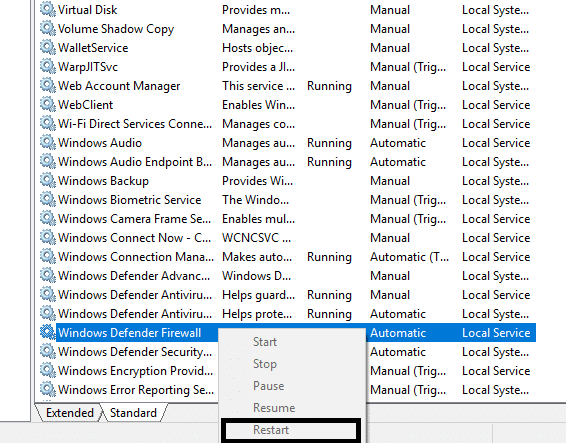Click the gear icon beside Windows Audio

click(x=47, y=143)
